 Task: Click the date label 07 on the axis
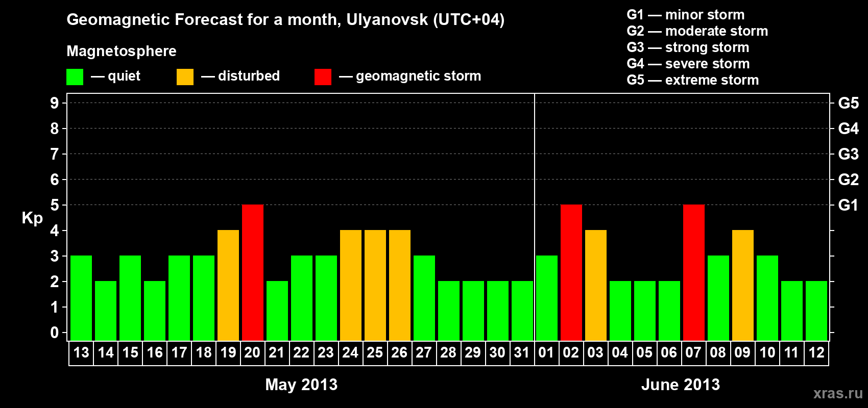click(694, 352)
